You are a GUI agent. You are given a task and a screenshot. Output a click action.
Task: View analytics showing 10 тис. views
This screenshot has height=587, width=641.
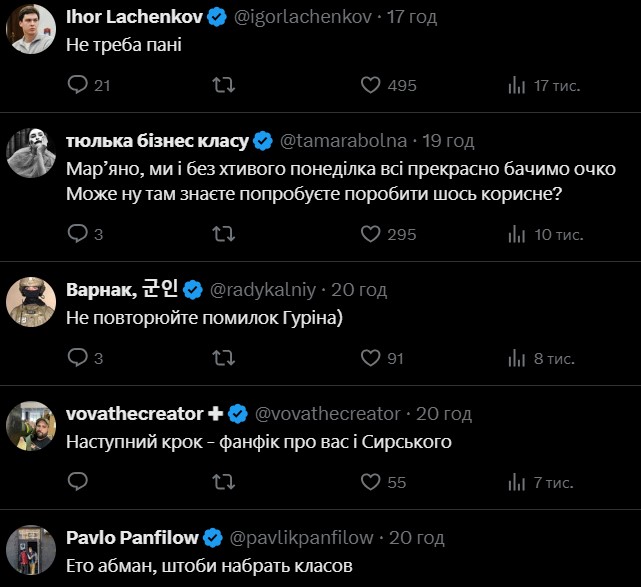[x=517, y=234]
